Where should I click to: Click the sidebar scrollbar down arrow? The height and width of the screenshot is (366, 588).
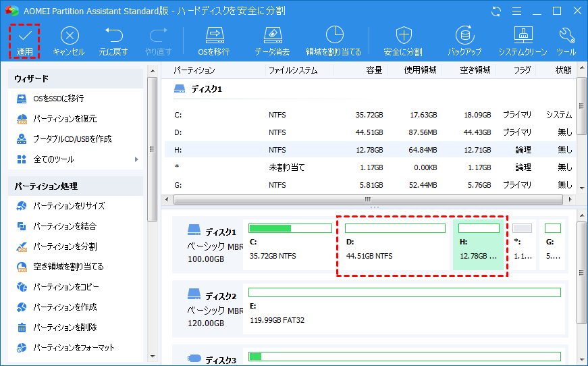[x=153, y=357]
